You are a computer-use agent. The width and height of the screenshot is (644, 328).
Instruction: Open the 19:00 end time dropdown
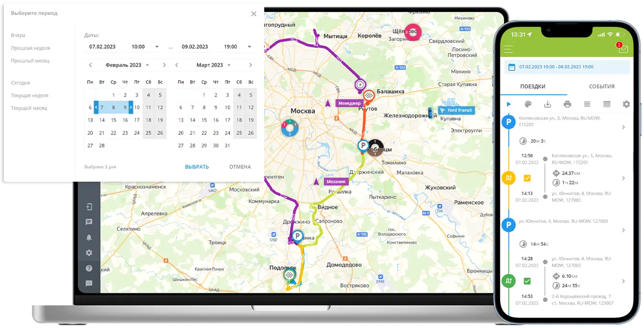[x=237, y=47]
